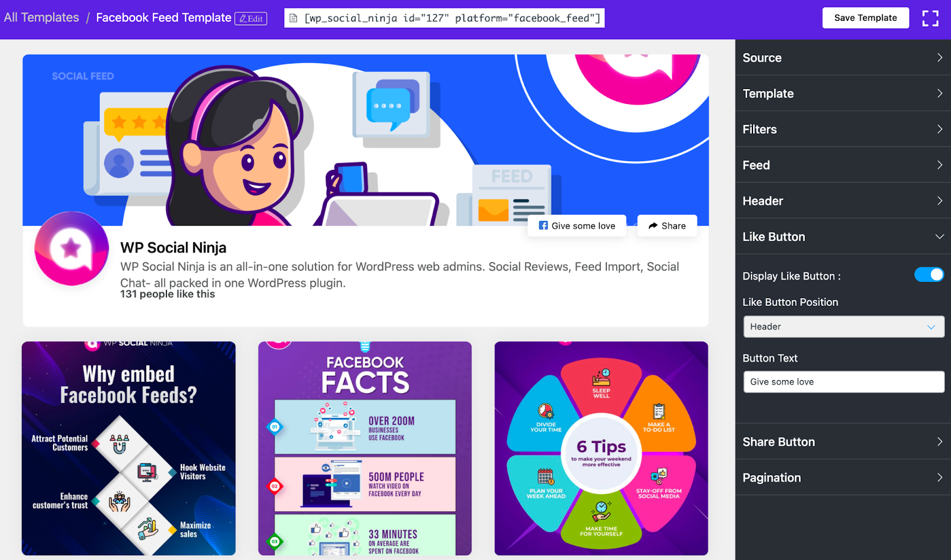Expand the Template section
951x560 pixels.
(843, 93)
